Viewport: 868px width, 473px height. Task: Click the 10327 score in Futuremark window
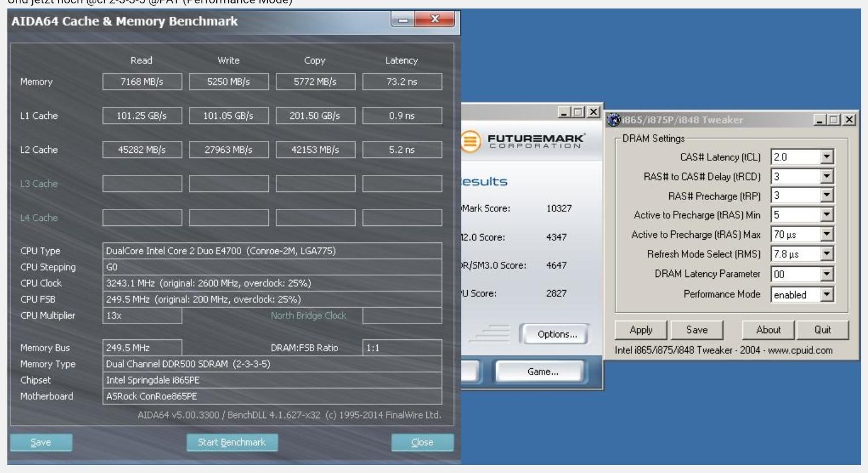point(559,208)
